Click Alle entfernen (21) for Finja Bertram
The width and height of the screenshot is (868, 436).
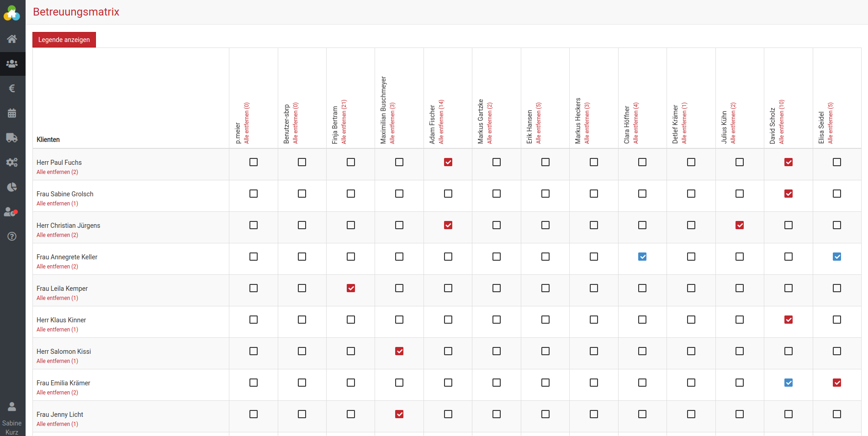[344, 122]
